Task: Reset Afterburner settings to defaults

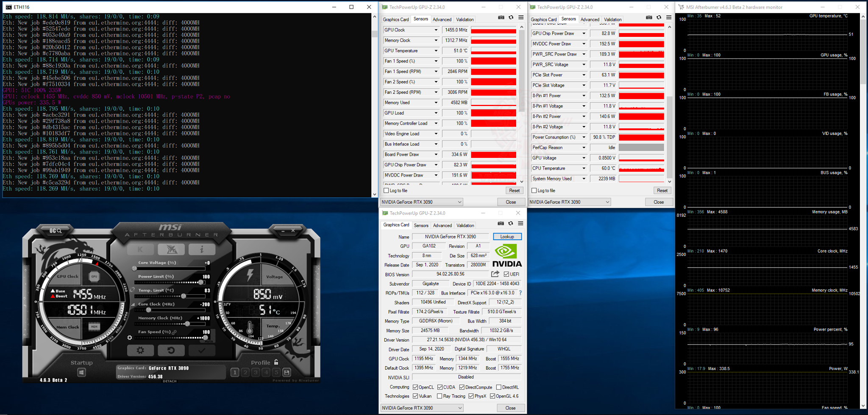Action: click(x=171, y=350)
